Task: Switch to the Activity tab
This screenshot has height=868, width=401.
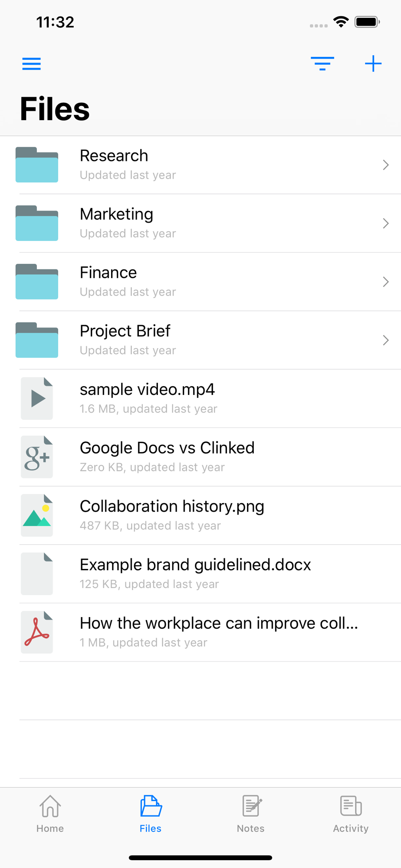Action: 351,814
